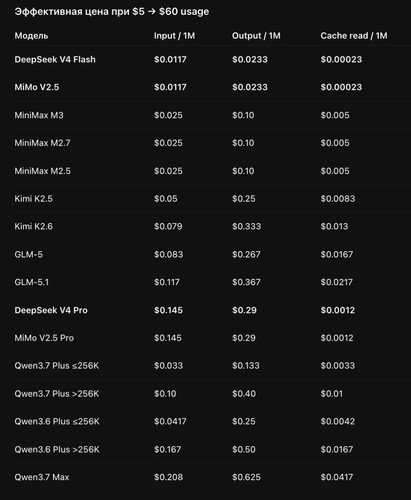411x500 pixels.
Task: Click the Cache read / 1M header
Action: (354, 36)
